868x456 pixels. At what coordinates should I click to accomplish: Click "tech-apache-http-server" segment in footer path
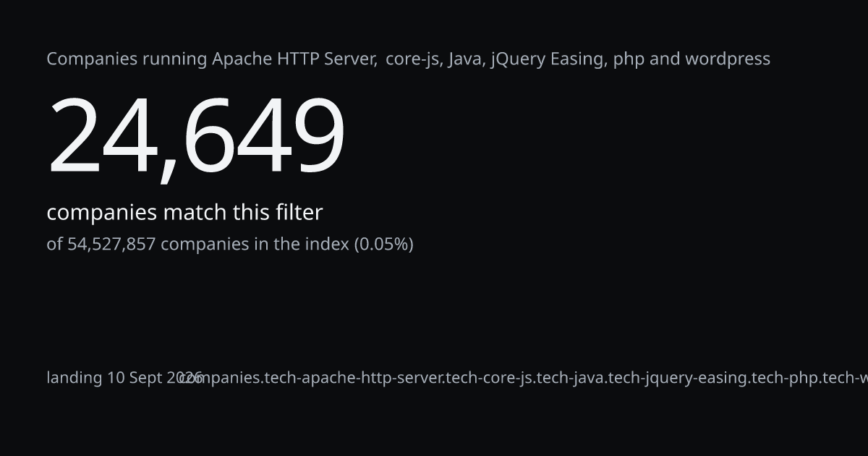pos(354,378)
